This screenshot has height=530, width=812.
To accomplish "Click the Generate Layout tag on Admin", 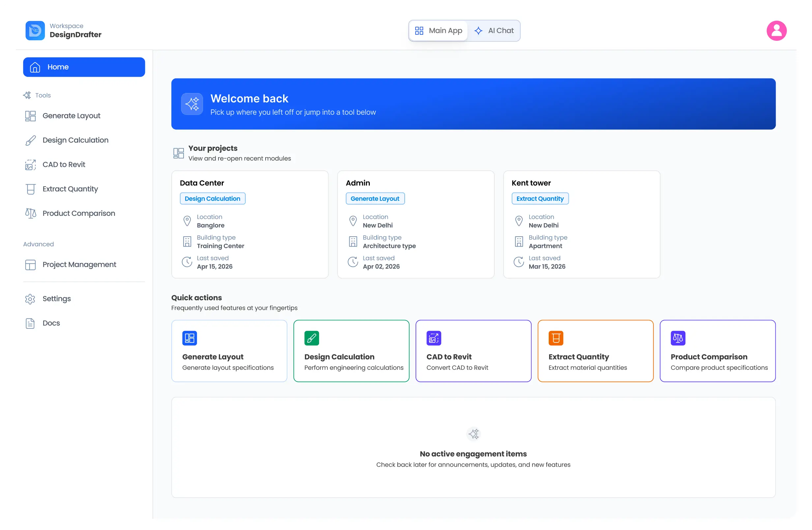I will (375, 199).
